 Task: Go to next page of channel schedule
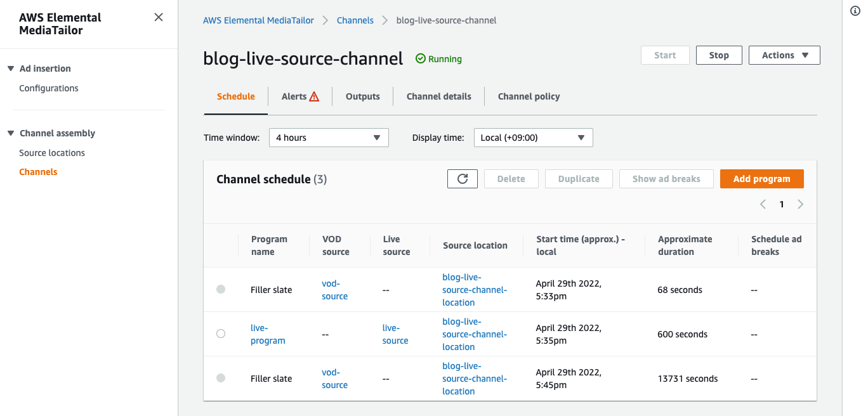point(800,204)
